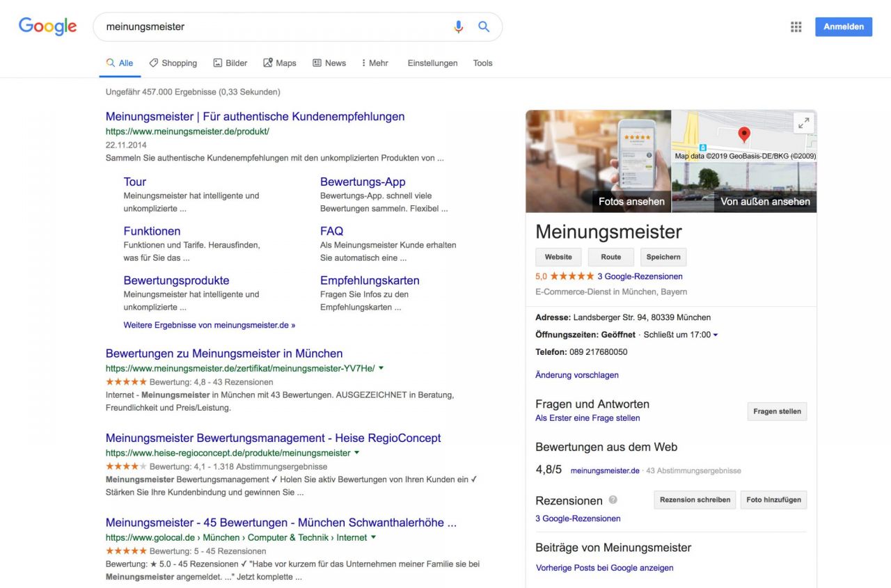Open dropdown arrow next to zertifikat URL
The image size is (891, 588).
381,368
